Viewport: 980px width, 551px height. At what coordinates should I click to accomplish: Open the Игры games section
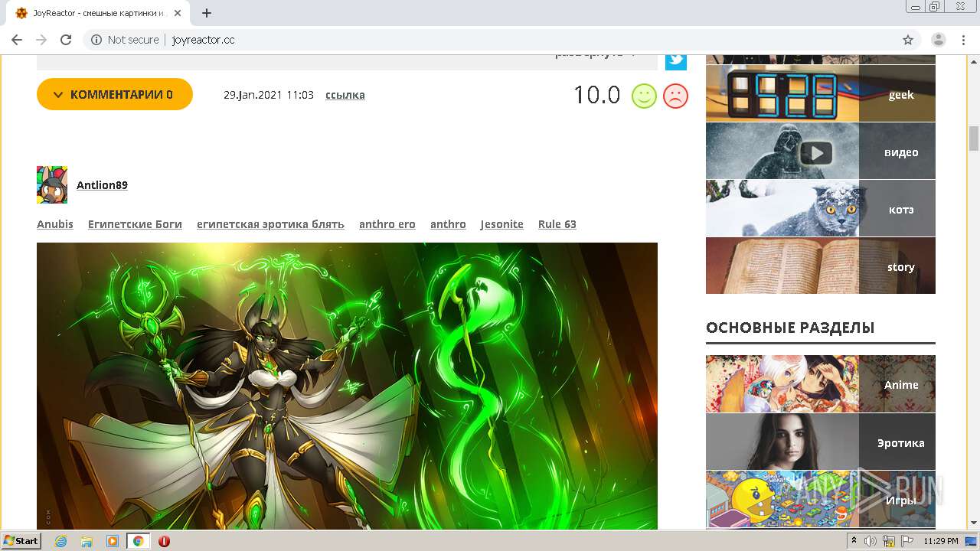(x=821, y=500)
